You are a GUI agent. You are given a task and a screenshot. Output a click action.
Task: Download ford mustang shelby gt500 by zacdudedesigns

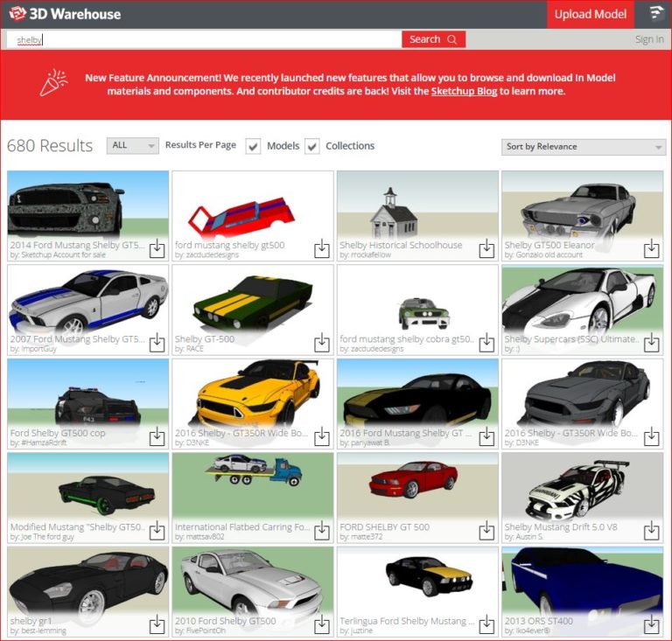pos(322,248)
